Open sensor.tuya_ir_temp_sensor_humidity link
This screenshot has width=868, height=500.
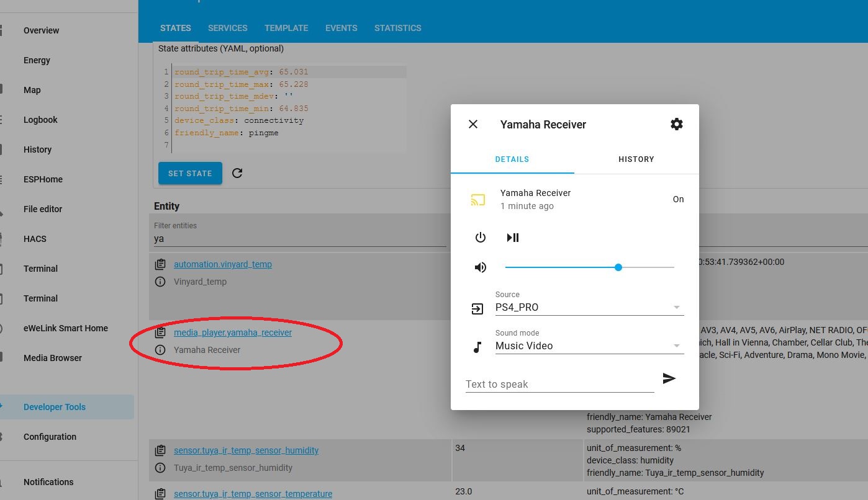(x=246, y=450)
